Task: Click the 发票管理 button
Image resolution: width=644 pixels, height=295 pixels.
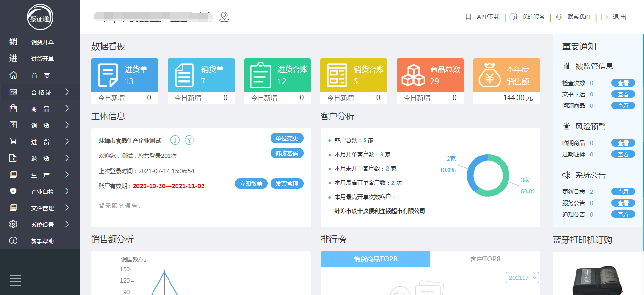Action: point(287,183)
